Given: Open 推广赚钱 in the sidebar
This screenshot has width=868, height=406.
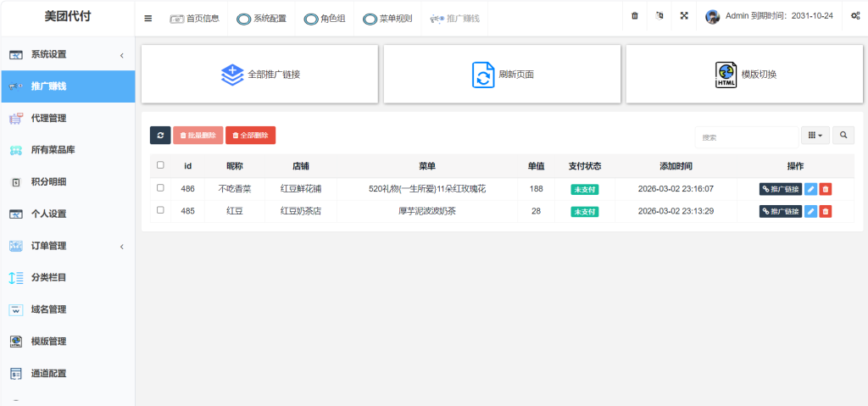Looking at the screenshot, I should 68,86.
